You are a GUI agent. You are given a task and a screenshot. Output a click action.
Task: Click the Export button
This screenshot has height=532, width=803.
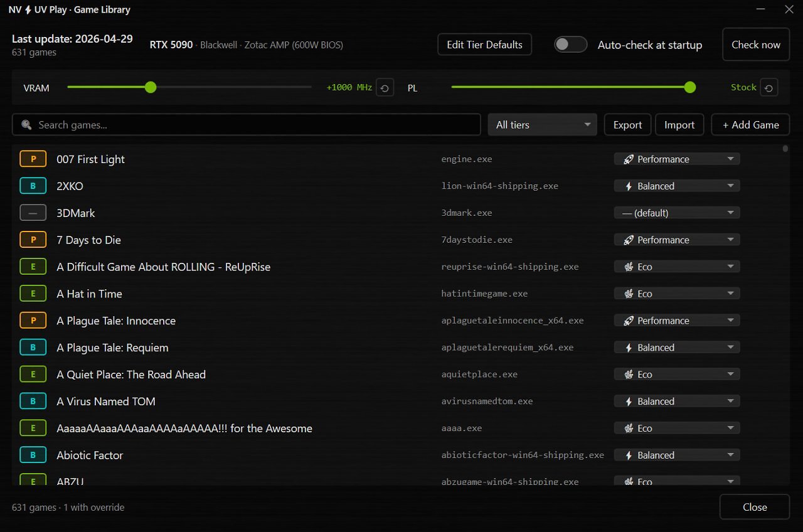coord(627,125)
